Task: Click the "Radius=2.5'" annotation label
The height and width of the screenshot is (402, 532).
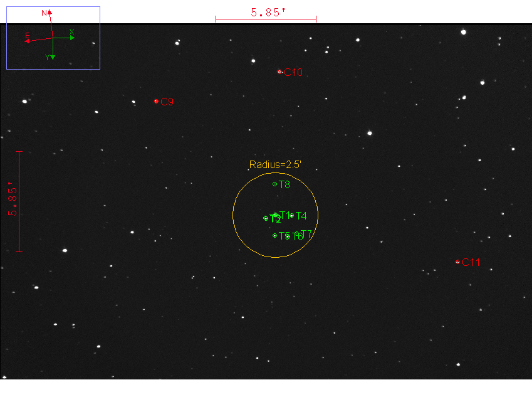Action: [x=276, y=165]
